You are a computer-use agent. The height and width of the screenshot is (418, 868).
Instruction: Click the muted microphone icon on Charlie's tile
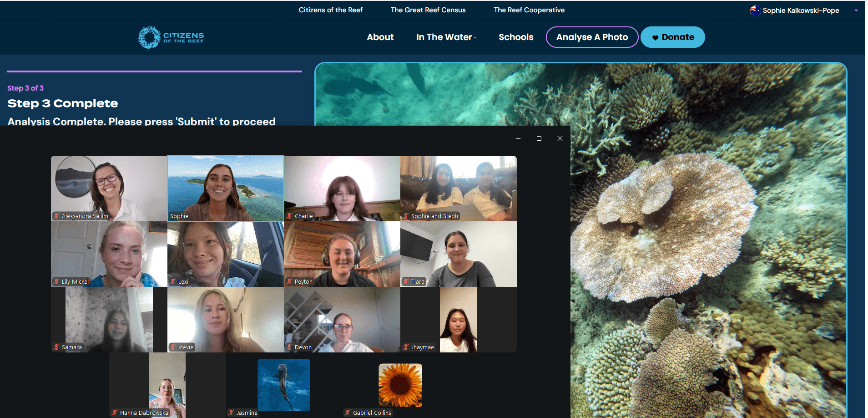289,216
